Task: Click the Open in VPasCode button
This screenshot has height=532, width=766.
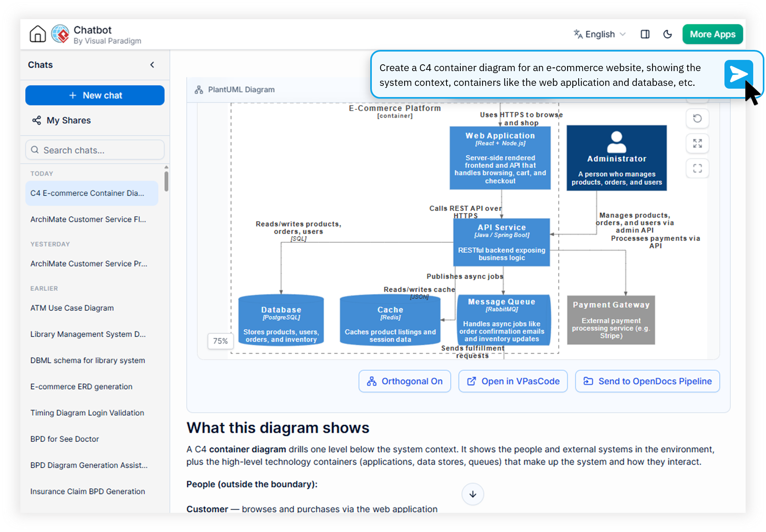Action: tap(513, 381)
